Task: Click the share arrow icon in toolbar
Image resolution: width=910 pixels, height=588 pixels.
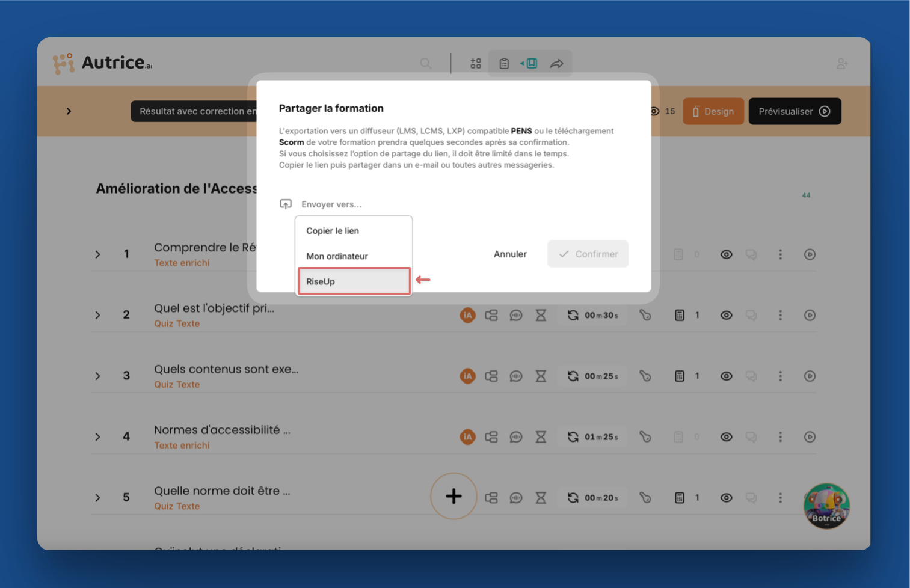Action: coord(557,64)
